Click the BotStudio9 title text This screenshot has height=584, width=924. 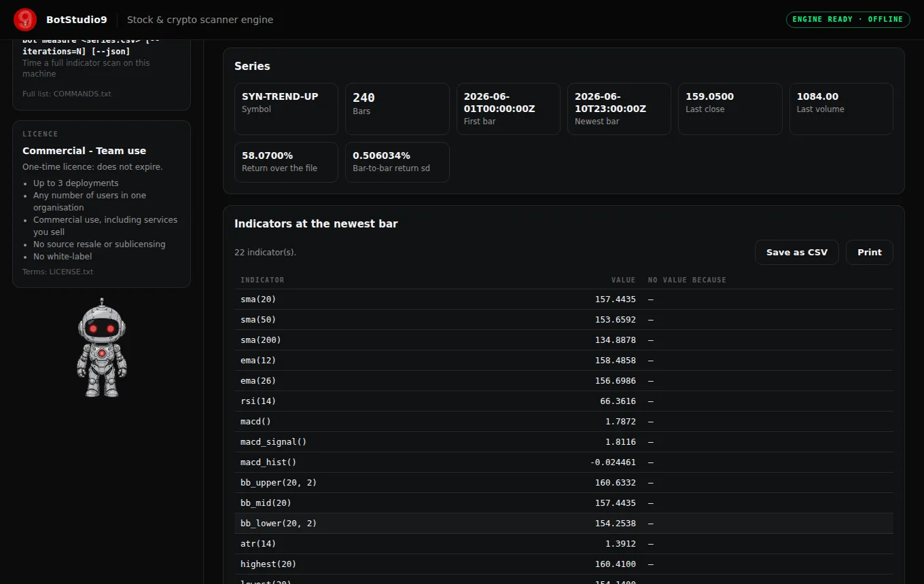pos(77,20)
